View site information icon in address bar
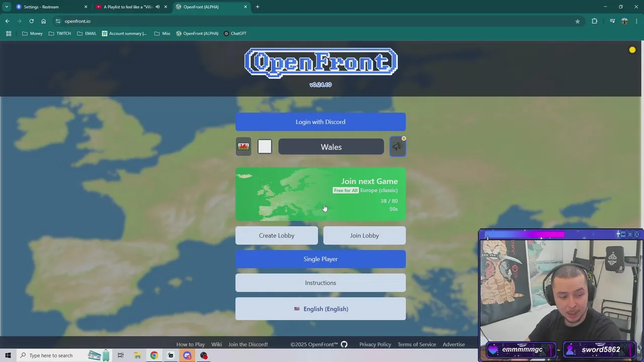 coord(58,21)
